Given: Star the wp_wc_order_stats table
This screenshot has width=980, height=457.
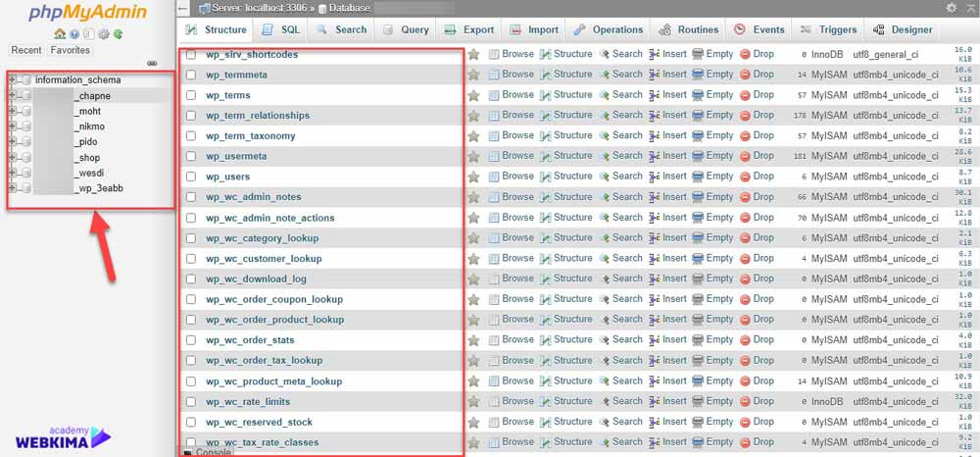Looking at the screenshot, I should coord(473,340).
